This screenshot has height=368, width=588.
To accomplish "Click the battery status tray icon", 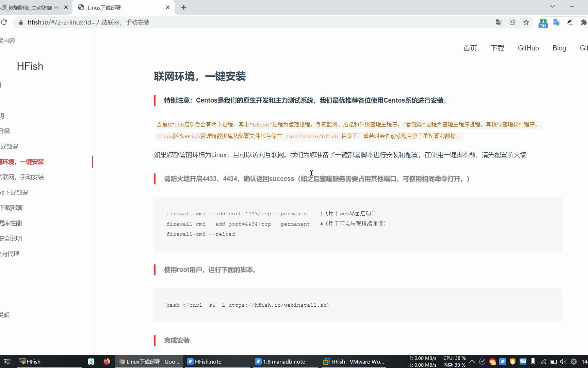I will (554, 362).
